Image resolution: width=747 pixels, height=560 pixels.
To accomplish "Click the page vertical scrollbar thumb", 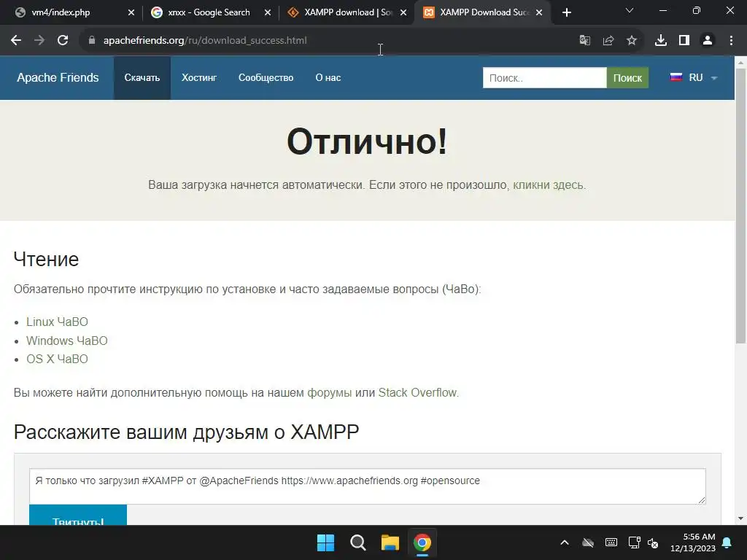I will coord(741,206).
